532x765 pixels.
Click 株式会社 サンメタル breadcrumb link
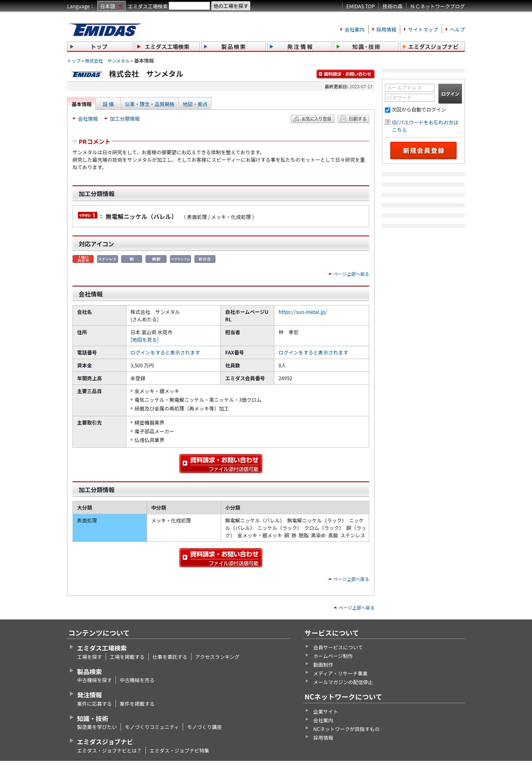107,61
